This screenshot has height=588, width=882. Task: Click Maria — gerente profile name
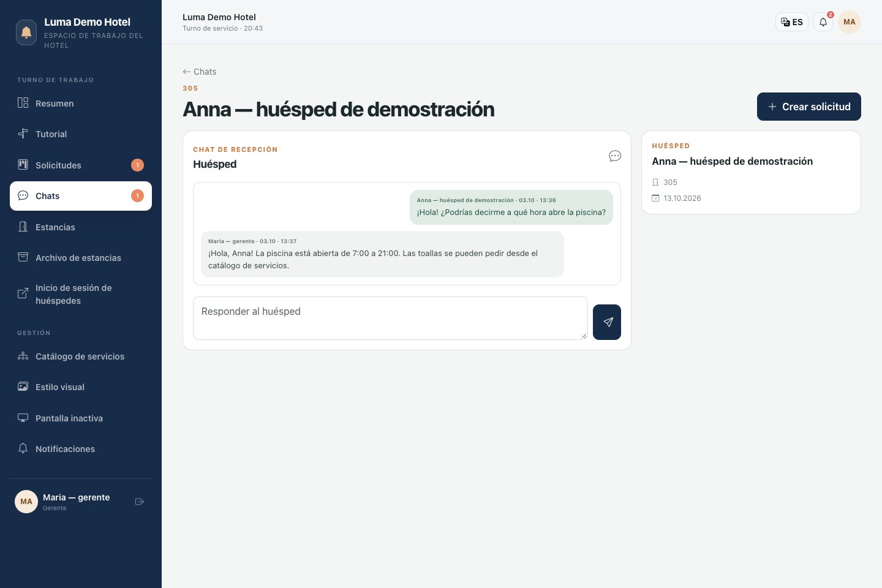pyautogui.click(x=77, y=497)
